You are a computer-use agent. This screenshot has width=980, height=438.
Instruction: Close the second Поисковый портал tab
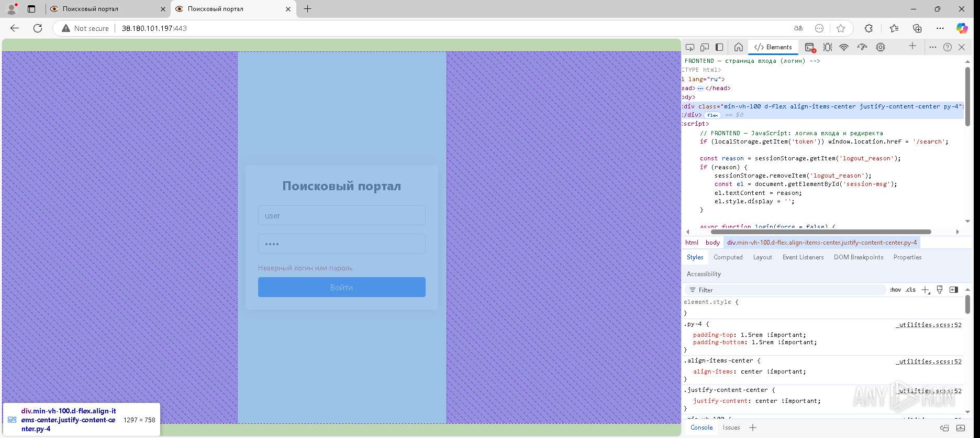[x=288, y=9]
